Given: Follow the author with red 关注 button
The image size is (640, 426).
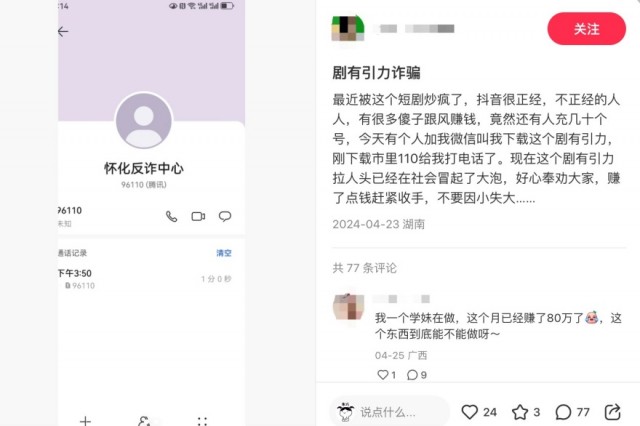Looking at the screenshot, I should click(x=587, y=29).
